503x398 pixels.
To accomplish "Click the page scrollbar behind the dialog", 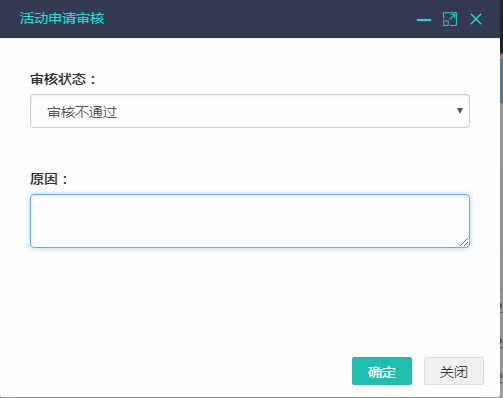I will [x=501, y=80].
